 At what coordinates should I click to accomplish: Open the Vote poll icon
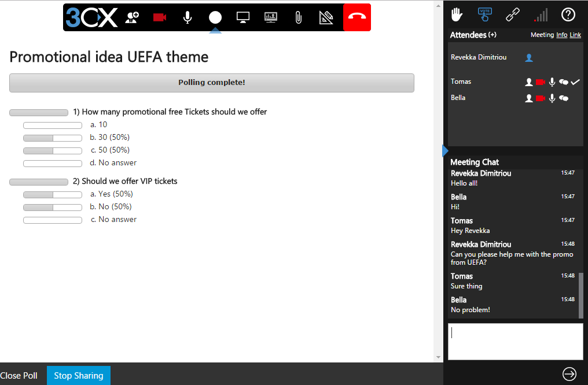coord(484,15)
